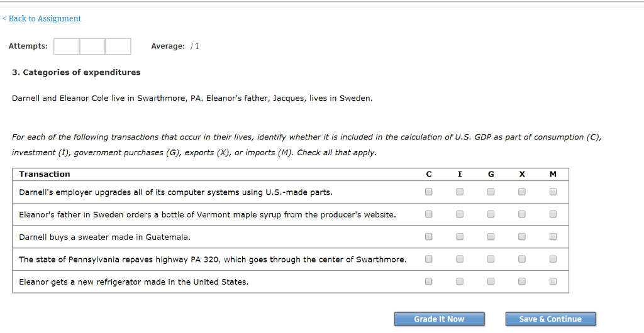Screen dimensions: 644x333
Task: Check M for Guatemala sweater row
Action: pos(553,237)
